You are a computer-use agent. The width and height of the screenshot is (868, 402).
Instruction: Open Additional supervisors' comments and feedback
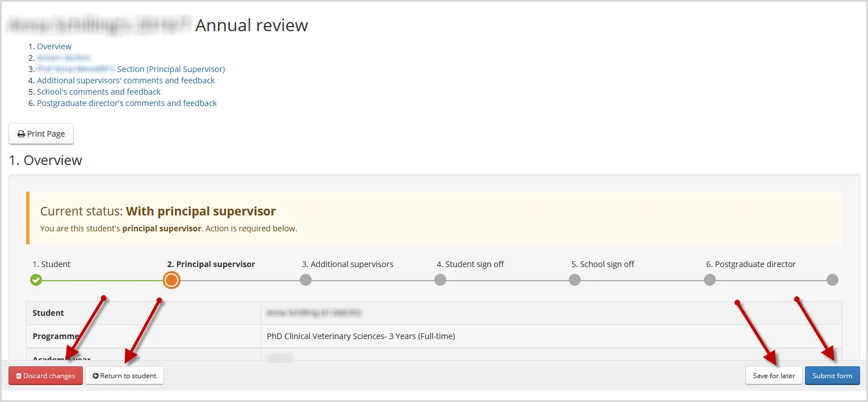125,81
